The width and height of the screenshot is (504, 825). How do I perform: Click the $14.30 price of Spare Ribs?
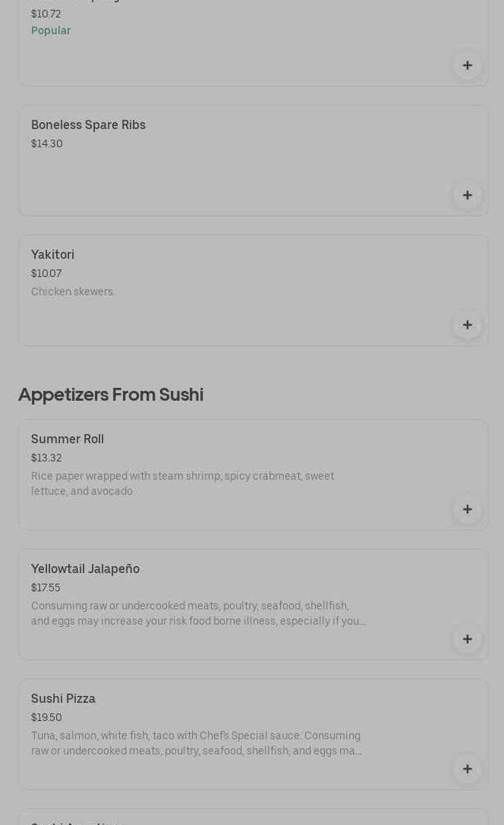[47, 143]
